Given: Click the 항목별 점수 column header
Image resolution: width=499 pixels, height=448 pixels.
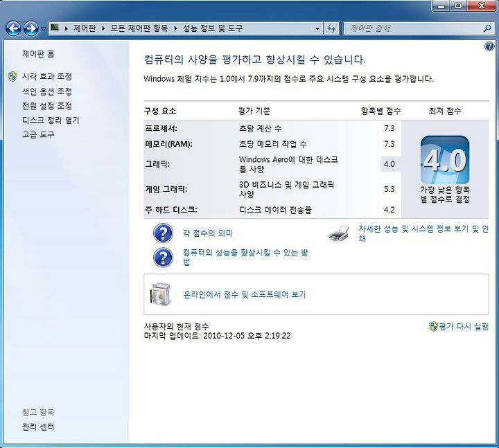Looking at the screenshot, I should (381, 111).
